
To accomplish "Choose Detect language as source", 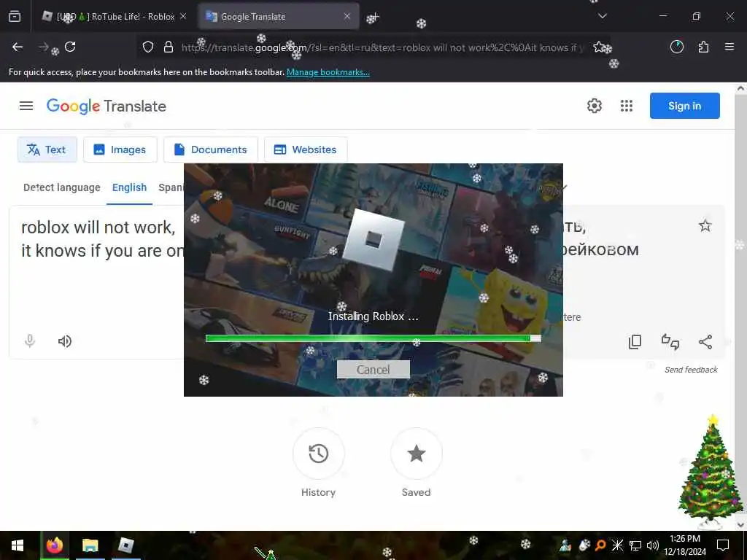I will pos(62,187).
